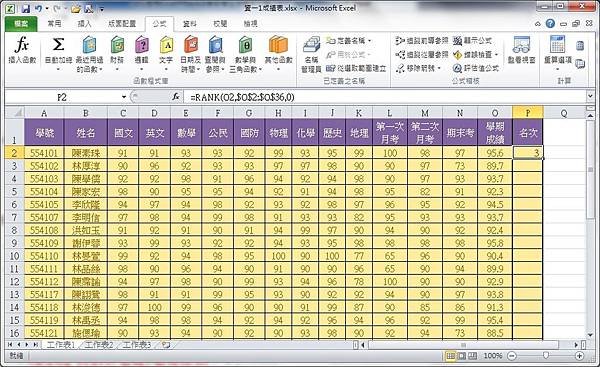Image resolution: width=600 pixels, height=367 pixels.
Task: Open the Logical (邏輯) functions book icon
Action: point(142,45)
